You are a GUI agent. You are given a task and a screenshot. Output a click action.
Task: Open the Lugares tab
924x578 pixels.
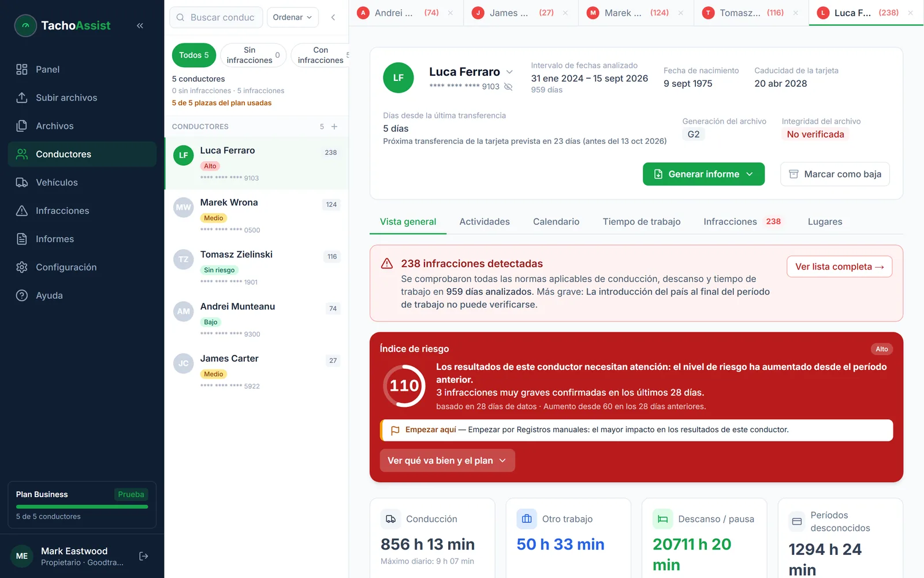tap(825, 222)
